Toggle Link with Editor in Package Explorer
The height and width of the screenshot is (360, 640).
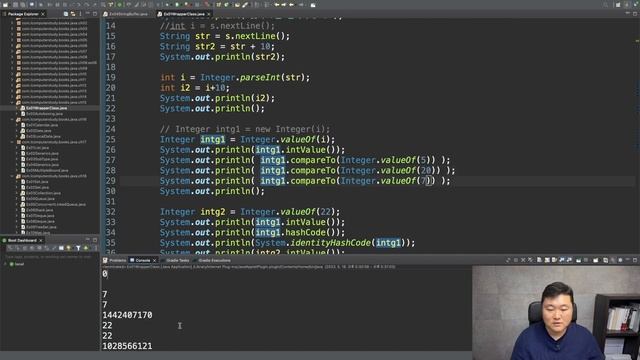(x=73, y=14)
